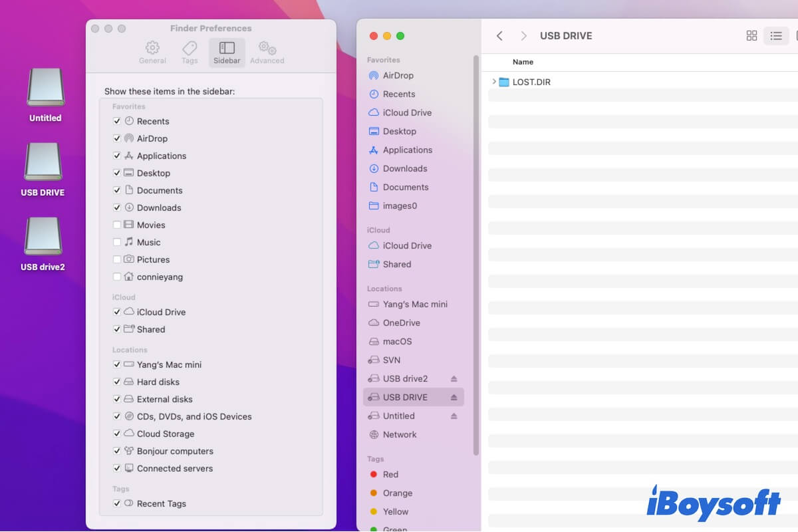Click the Name column header

(523, 61)
